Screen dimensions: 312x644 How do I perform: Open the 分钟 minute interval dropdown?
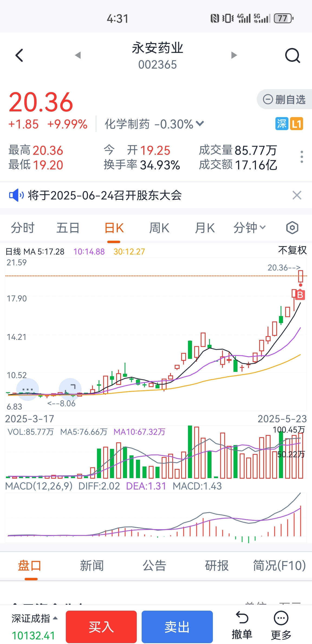tap(249, 228)
